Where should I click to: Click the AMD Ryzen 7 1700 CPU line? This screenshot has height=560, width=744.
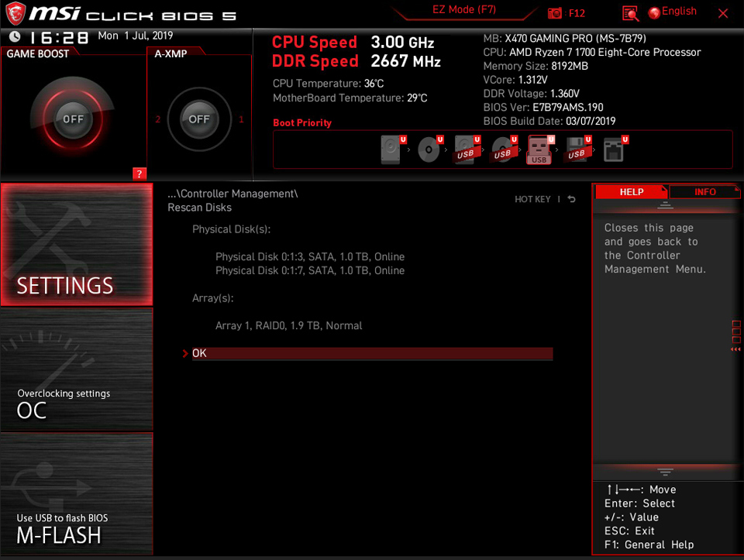coord(591,52)
